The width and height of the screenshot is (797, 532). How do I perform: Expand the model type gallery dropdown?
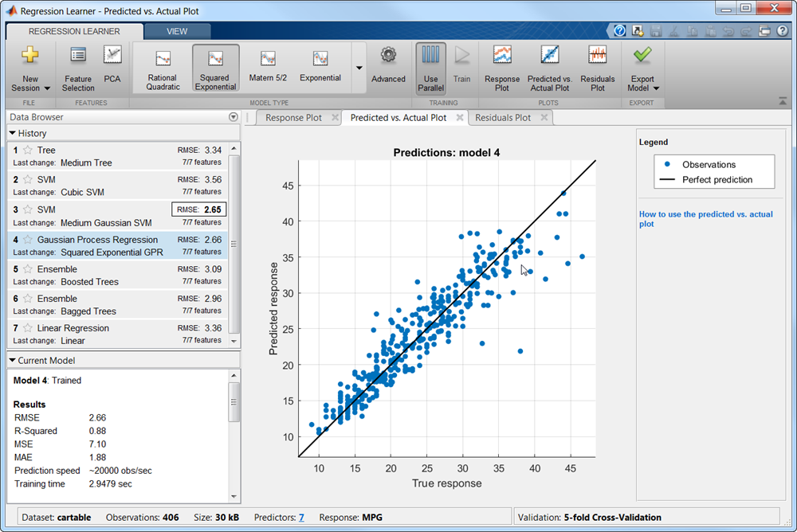[x=358, y=68]
